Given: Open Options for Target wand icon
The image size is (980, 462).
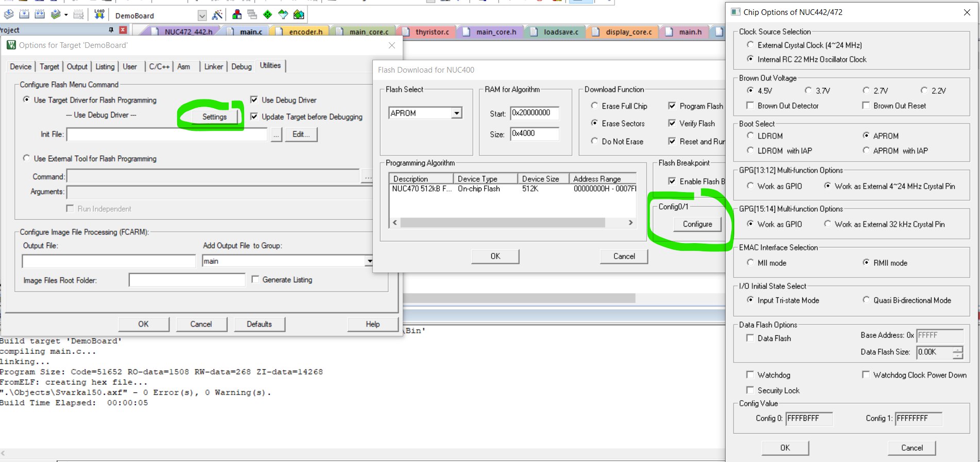Looking at the screenshot, I should pyautogui.click(x=217, y=15).
